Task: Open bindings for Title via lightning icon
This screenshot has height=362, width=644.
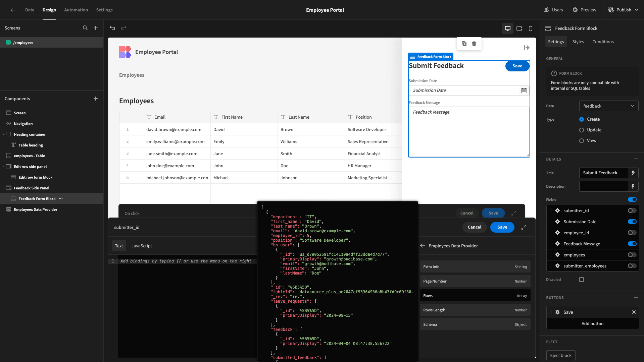Action: [x=633, y=173]
